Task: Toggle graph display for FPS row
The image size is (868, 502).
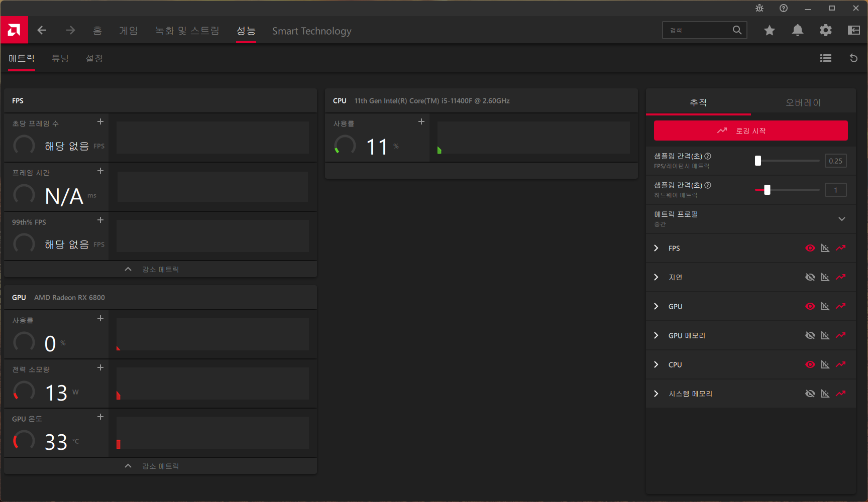Action: pyautogui.click(x=825, y=248)
